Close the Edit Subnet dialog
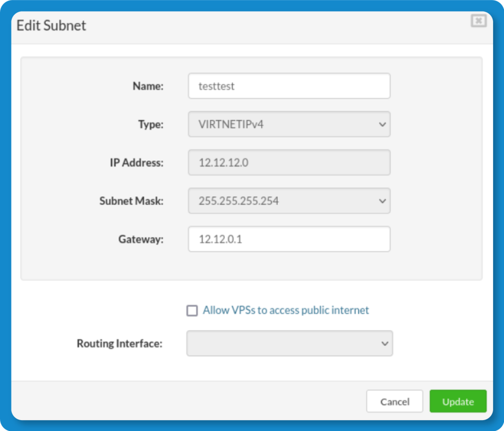The image size is (504, 431). coord(478,21)
